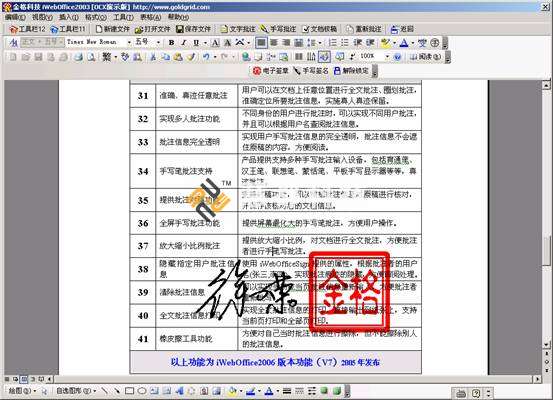The height and width of the screenshot is (400, 553).
Task: Click the Copy icon
Action: tap(165, 56)
